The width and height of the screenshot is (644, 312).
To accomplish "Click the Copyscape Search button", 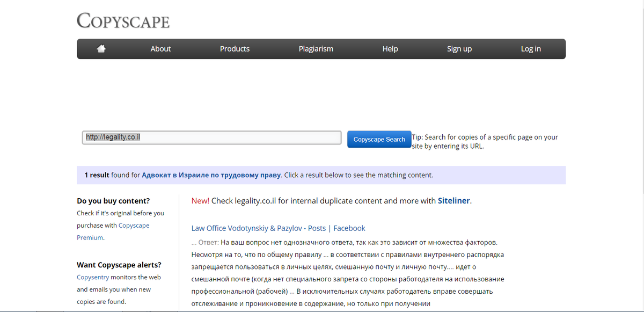I will [379, 139].
